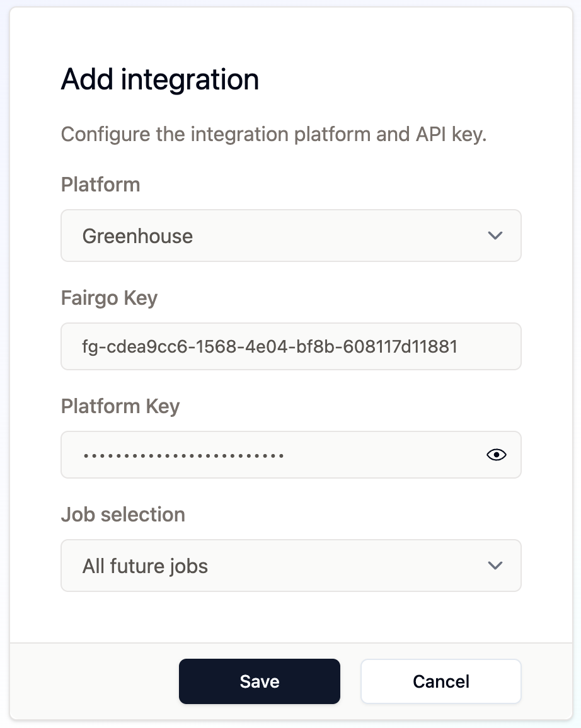
Task: Click the 'Add integration' heading
Action: click(x=160, y=80)
